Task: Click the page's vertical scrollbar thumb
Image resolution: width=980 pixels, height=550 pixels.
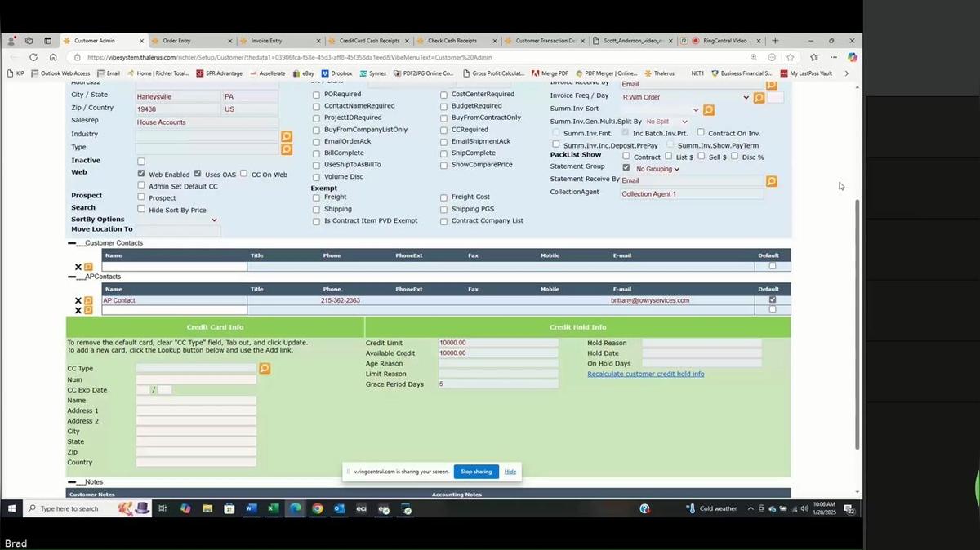Action: [857, 318]
